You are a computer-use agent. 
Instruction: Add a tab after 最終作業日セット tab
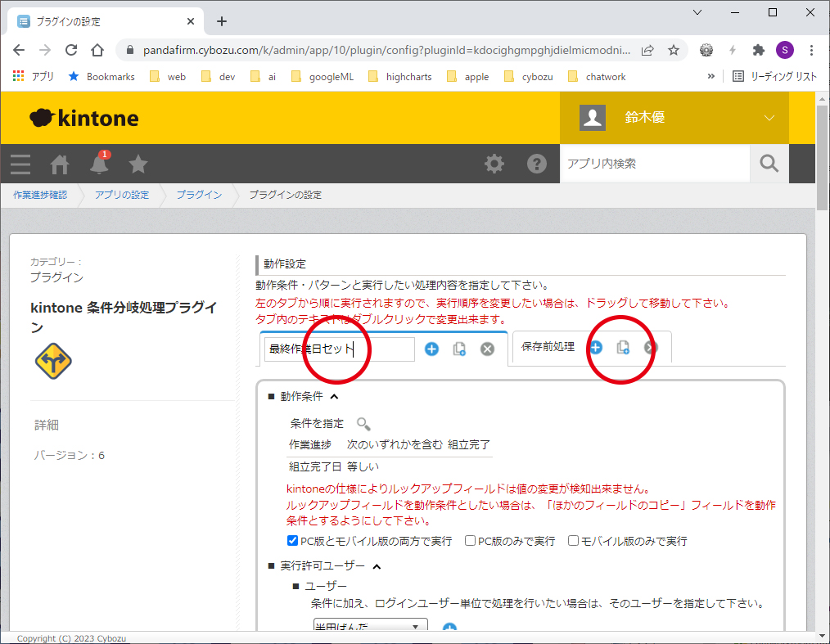(432, 349)
